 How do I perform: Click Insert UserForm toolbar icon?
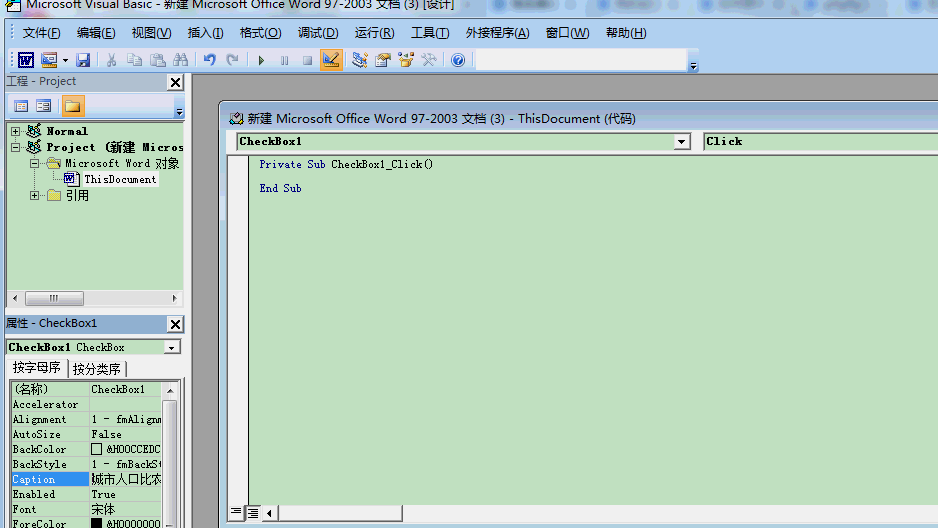[49, 60]
